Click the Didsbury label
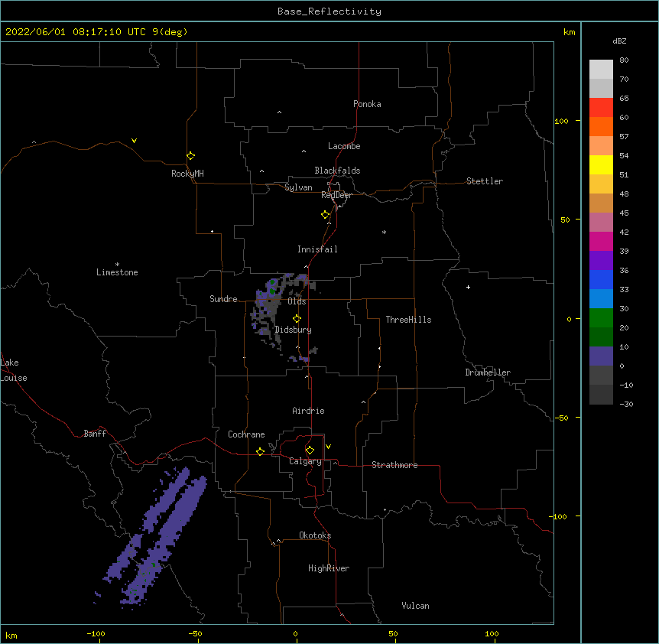The height and width of the screenshot is (644, 659). pos(293,330)
